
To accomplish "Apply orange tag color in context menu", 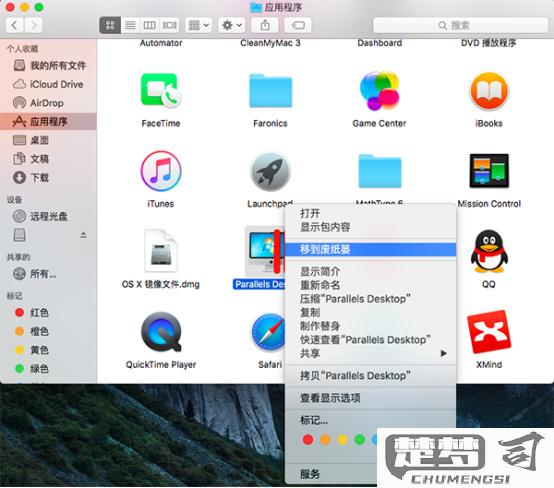I will (x=325, y=440).
